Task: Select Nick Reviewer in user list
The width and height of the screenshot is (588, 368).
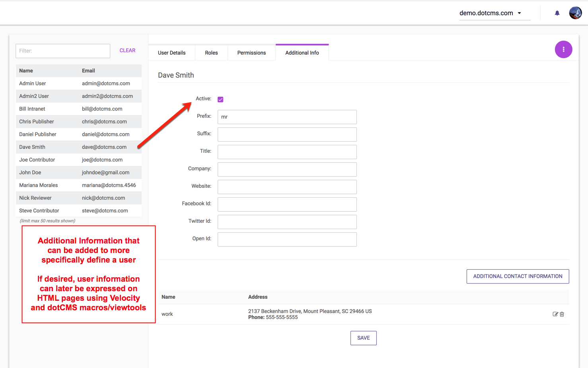Action: point(35,198)
